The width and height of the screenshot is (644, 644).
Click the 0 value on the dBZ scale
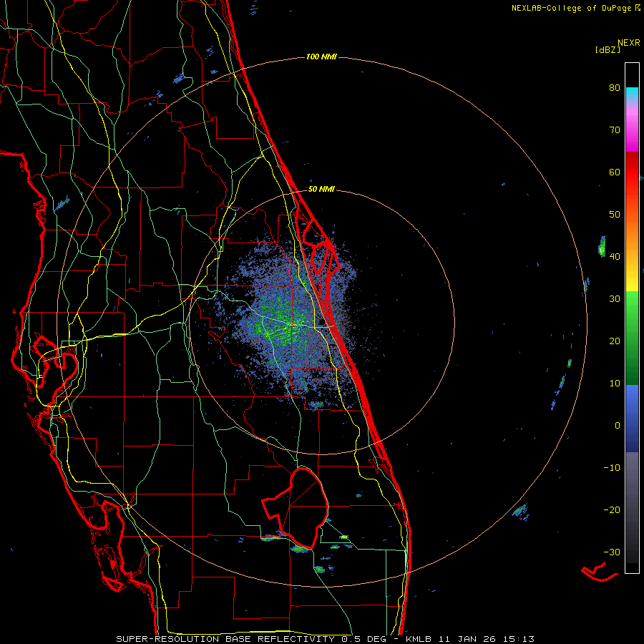coord(618,426)
